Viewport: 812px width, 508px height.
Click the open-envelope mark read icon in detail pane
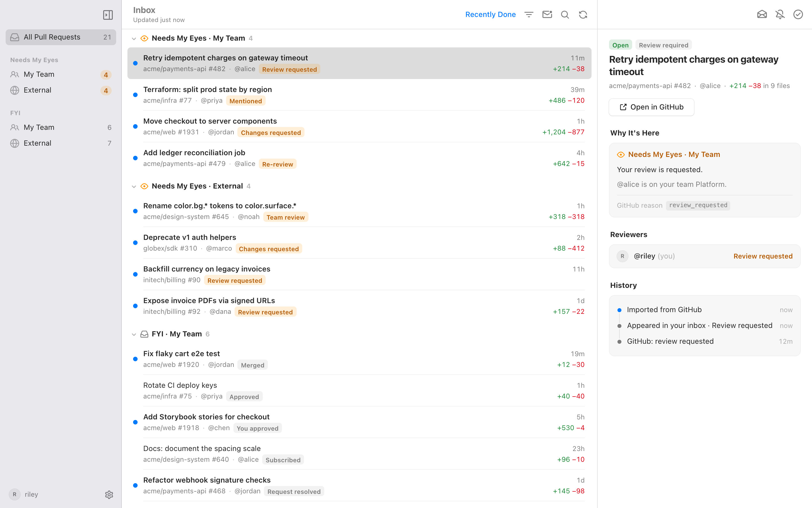762,14
